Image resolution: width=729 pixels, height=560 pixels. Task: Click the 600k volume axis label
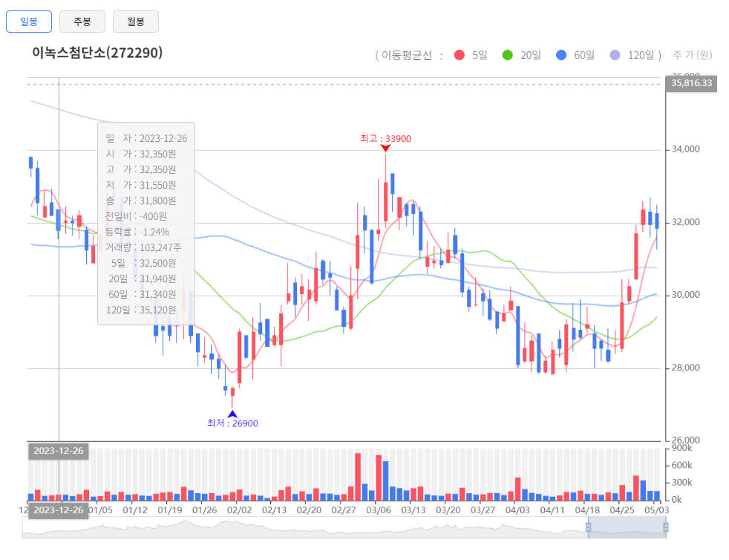[x=682, y=465]
